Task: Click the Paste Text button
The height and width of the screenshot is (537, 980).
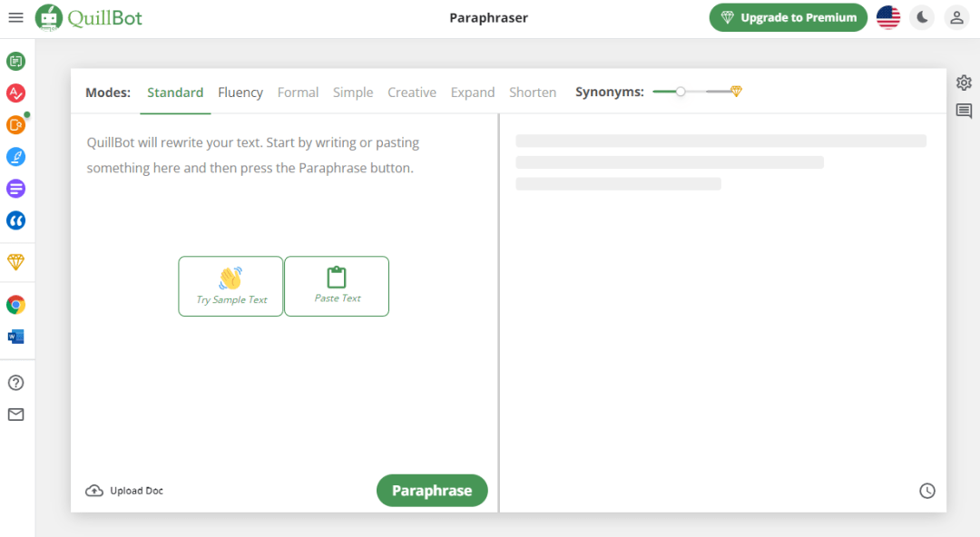Action: click(x=337, y=287)
